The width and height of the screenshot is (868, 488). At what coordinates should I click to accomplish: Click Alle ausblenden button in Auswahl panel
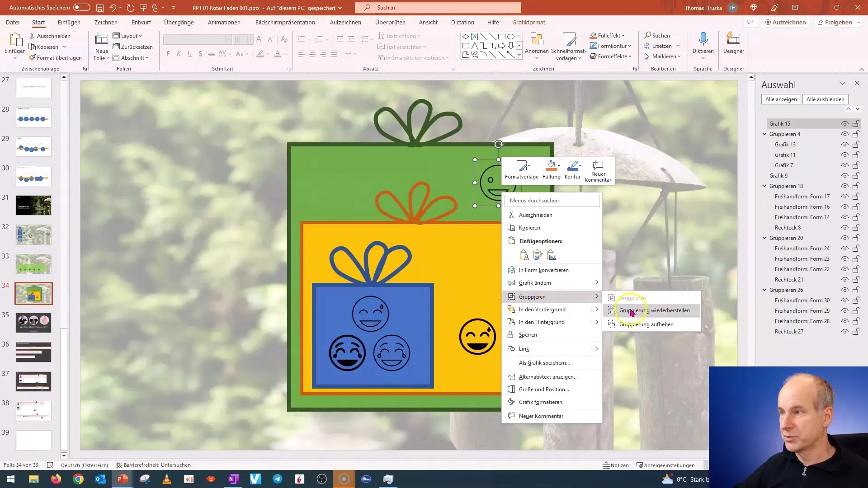tap(826, 99)
